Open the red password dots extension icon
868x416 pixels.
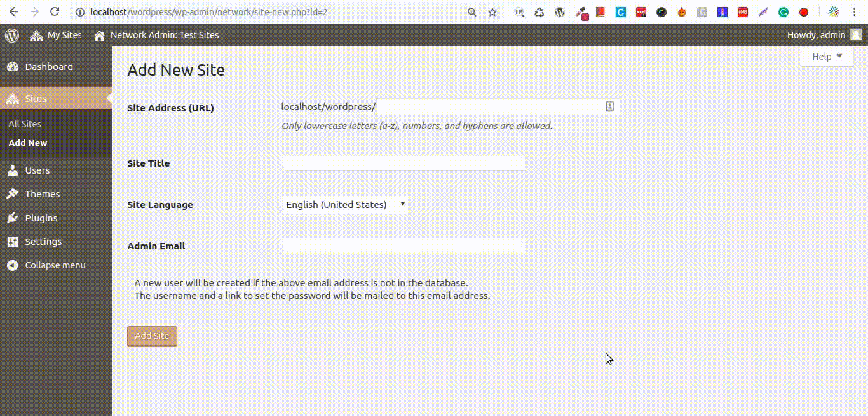point(641,12)
